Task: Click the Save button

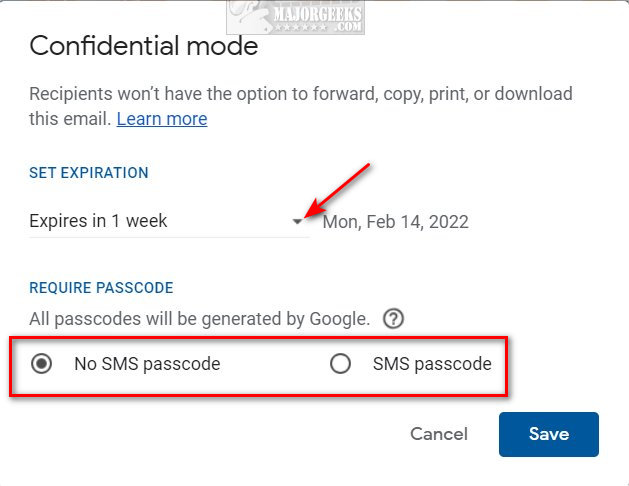Action: [x=549, y=434]
